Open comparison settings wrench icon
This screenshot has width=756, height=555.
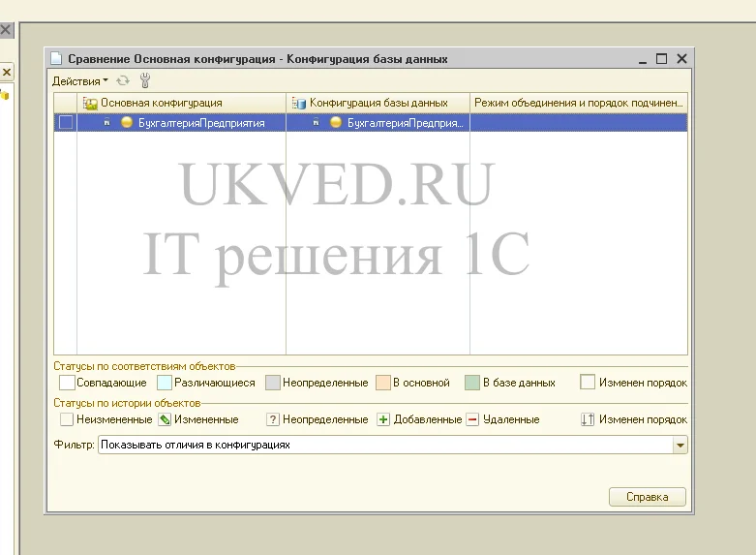[144, 80]
